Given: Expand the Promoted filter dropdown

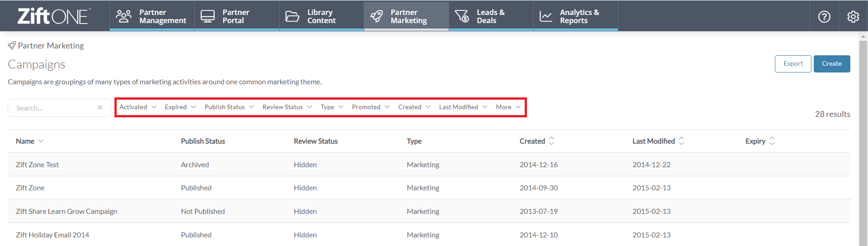Looking at the screenshot, I should coord(371,107).
